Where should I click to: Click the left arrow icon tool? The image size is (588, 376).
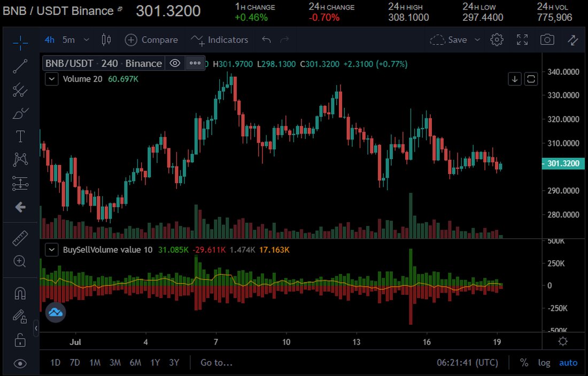pos(20,207)
